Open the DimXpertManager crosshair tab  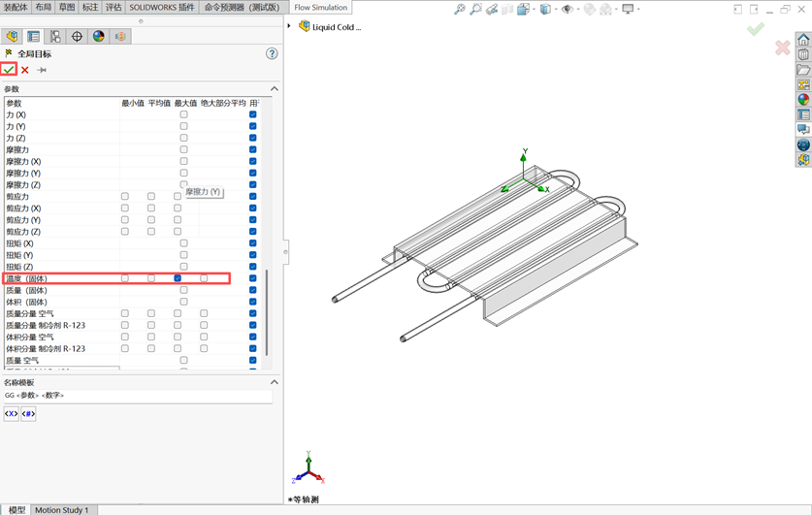[78, 36]
